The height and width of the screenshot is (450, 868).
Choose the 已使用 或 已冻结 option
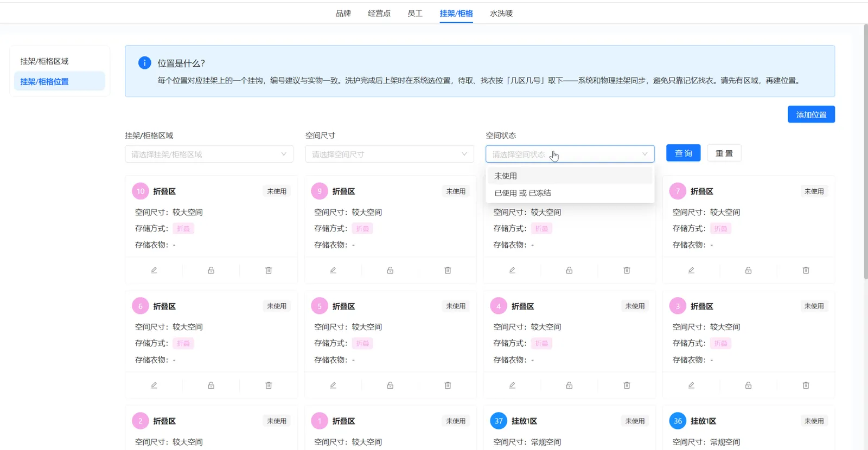[x=570, y=193]
